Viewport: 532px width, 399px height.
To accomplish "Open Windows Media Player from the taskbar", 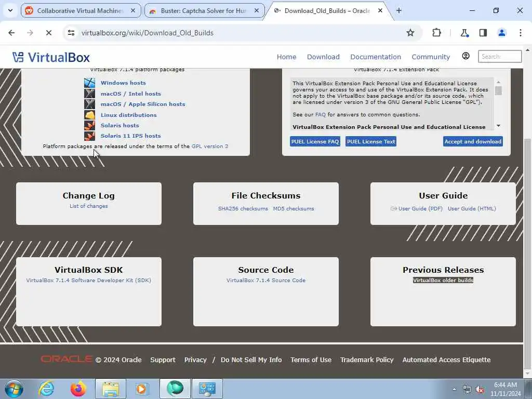I will coord(141,389).
